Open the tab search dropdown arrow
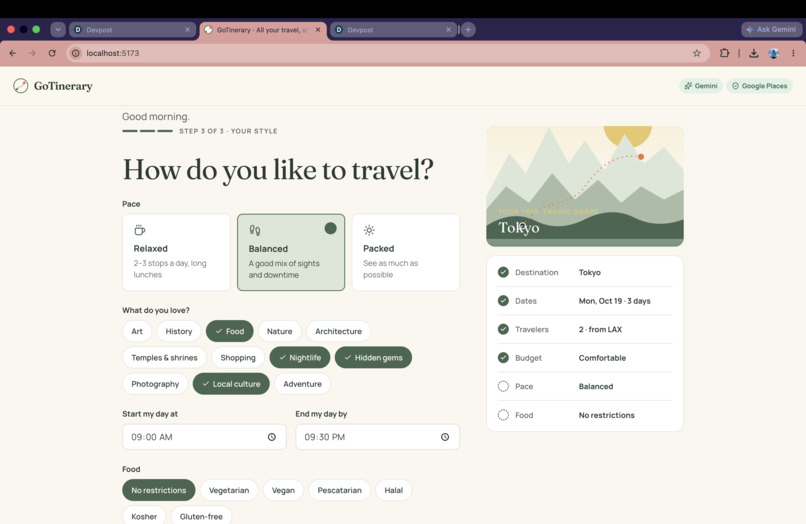 pyautogui.click(x=58, y=30)
